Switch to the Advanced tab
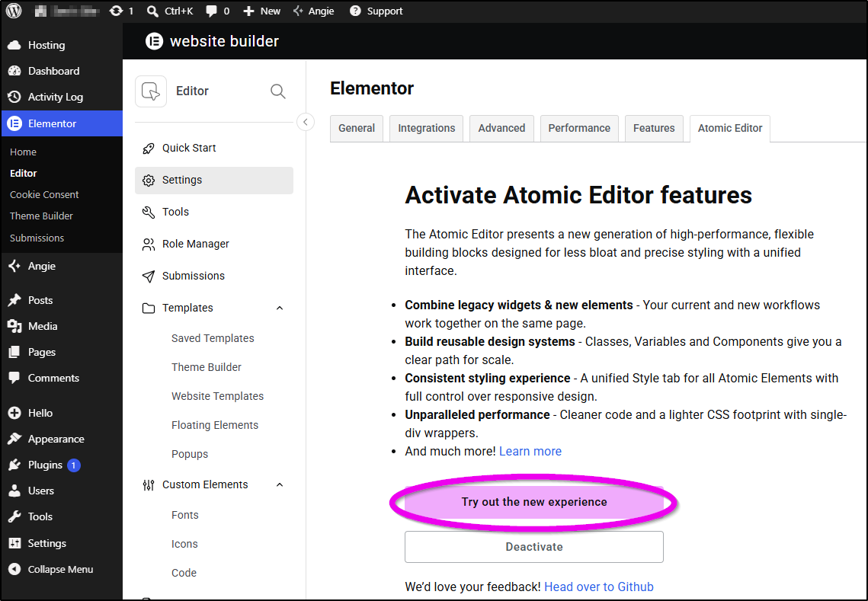Screen dimensions: 868x601 point(501,129)
